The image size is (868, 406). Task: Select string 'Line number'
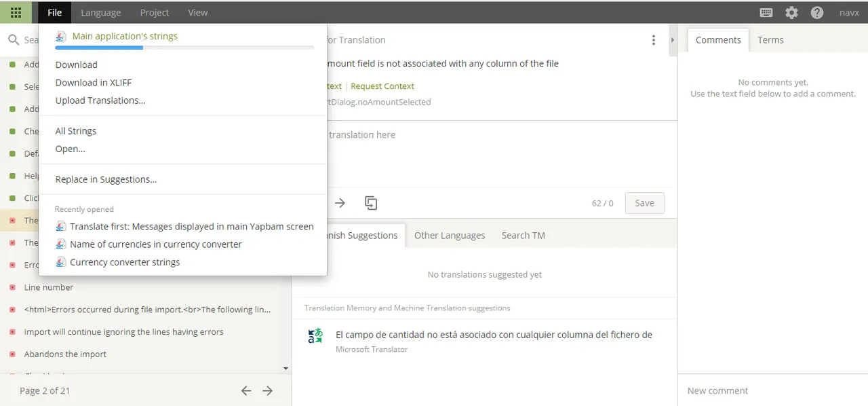pos(49,287)
